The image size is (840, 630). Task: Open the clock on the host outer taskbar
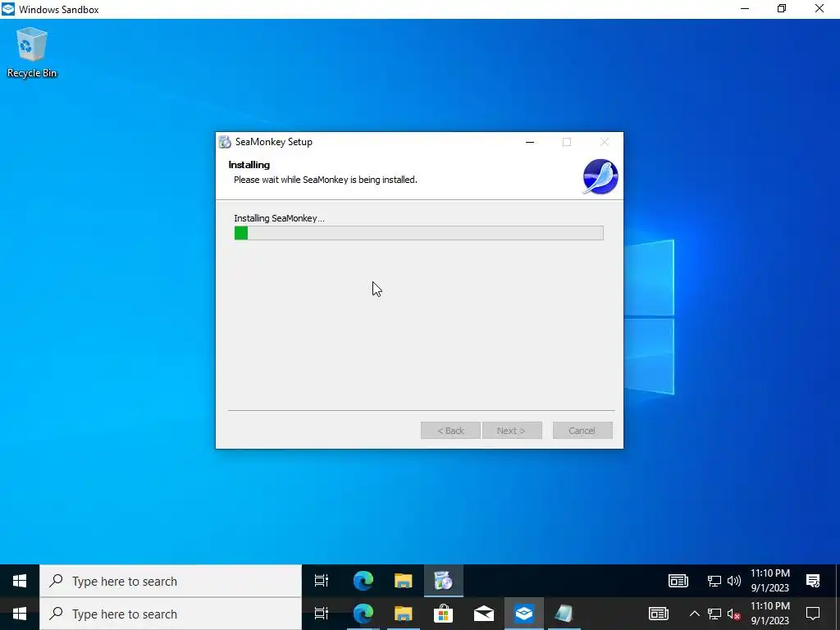(x=770, y=614)
